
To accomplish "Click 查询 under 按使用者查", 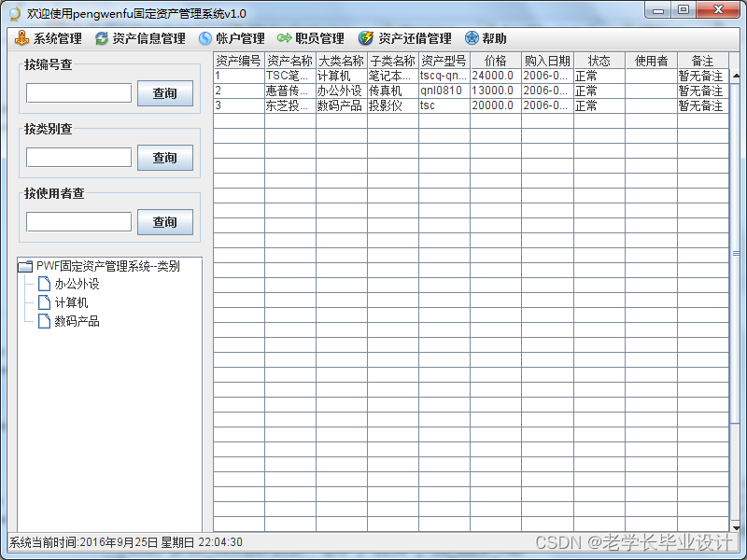I will pyautogui.click(x=164, y=222).
